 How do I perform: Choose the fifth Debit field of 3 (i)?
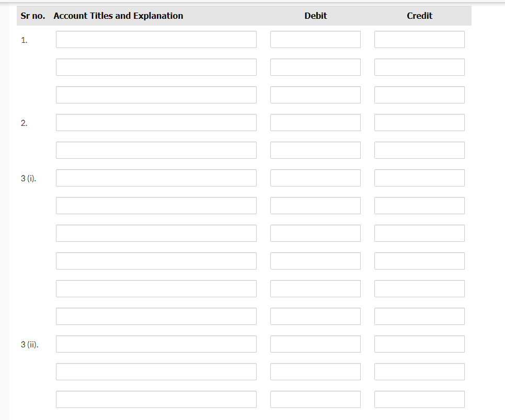315,289
